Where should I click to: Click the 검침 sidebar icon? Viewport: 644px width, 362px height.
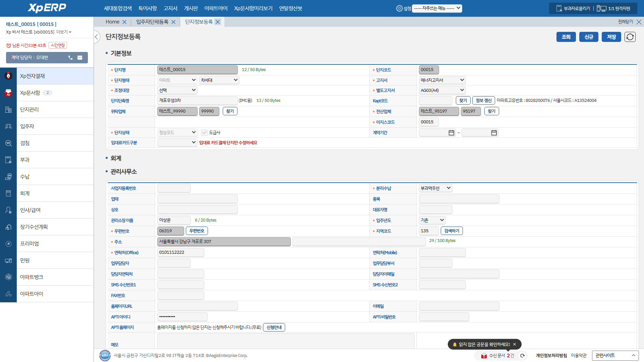click(8, 143)
